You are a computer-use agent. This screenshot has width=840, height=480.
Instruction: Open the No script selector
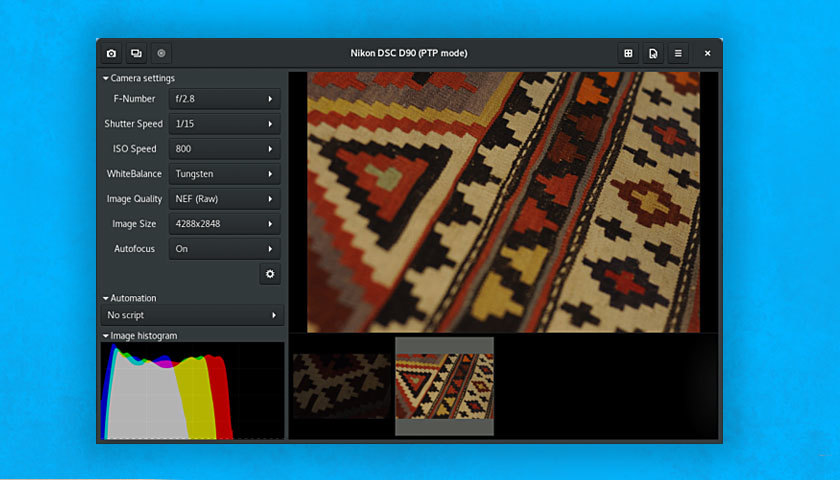pos(192,315)
